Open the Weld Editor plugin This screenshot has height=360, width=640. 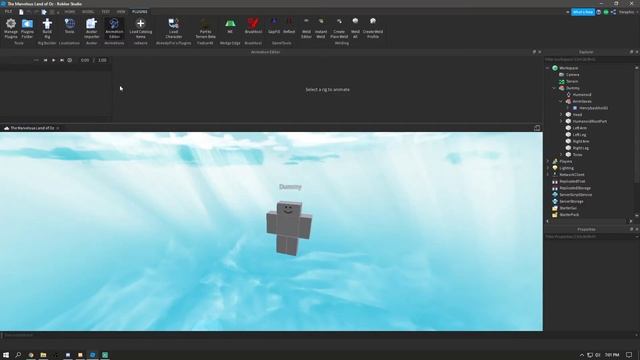click(x=306, y=28)
